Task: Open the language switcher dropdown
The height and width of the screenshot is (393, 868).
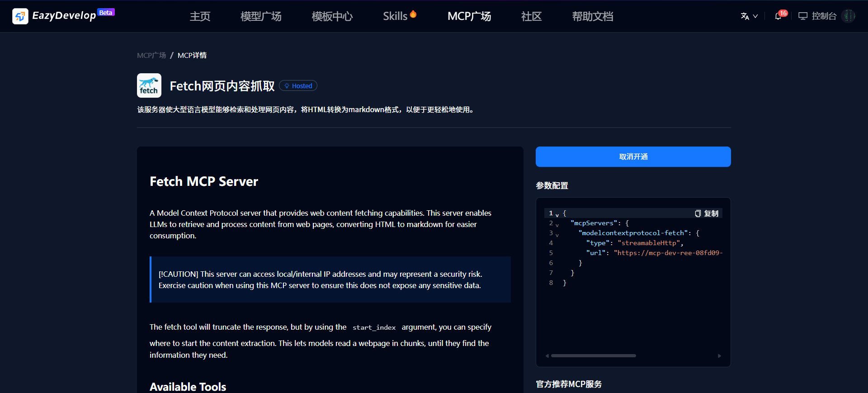Action: [749, 16]
